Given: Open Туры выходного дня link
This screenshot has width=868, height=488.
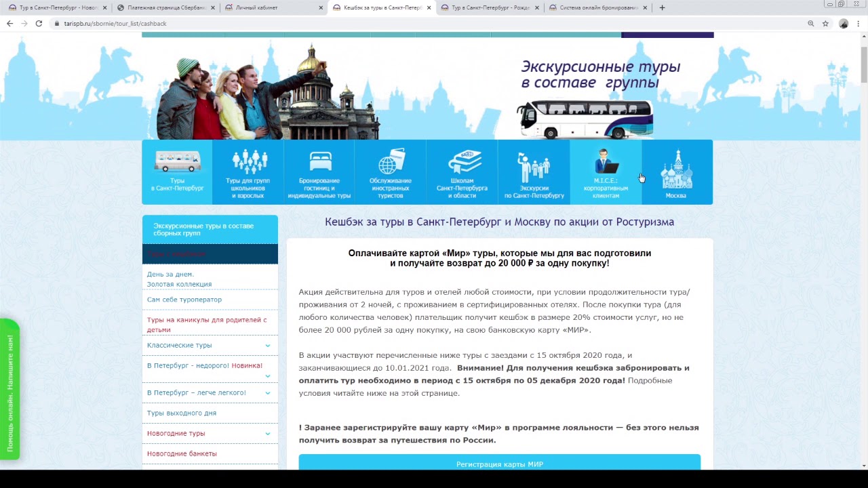Looking at the screenshot, I should point(182,413).
